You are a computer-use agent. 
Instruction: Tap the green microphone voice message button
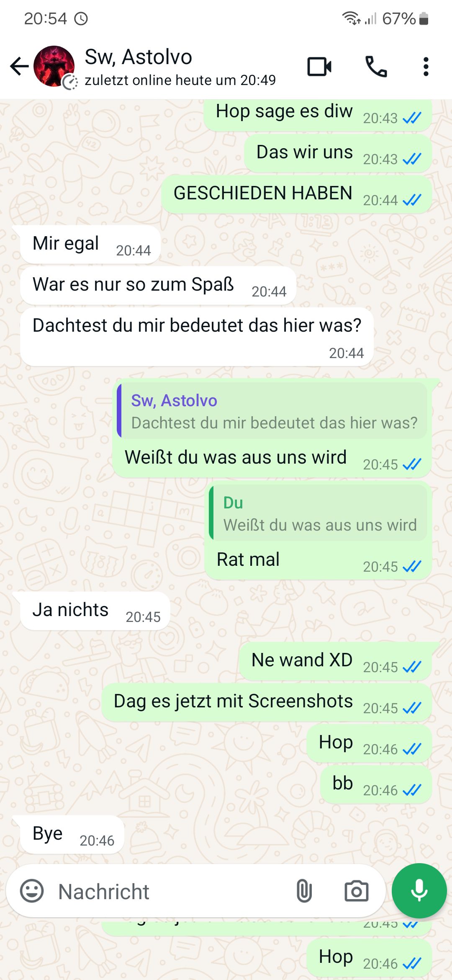pos(419,890)
